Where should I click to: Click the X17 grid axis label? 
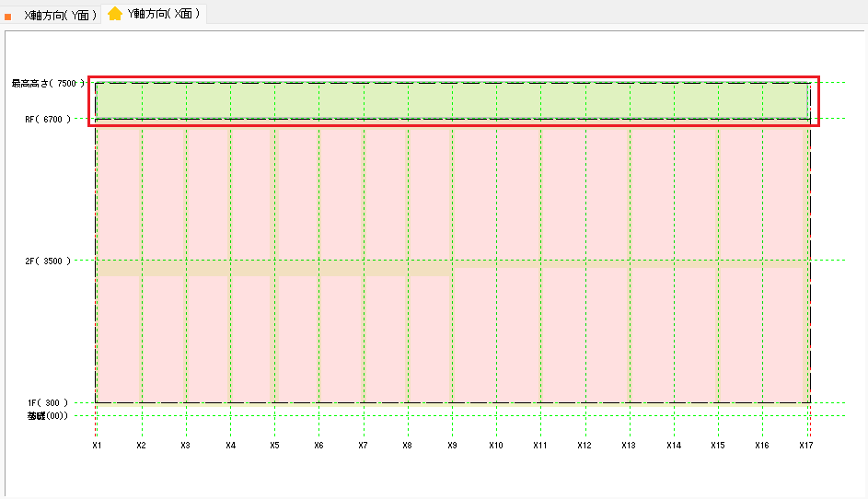coord(806,446)
